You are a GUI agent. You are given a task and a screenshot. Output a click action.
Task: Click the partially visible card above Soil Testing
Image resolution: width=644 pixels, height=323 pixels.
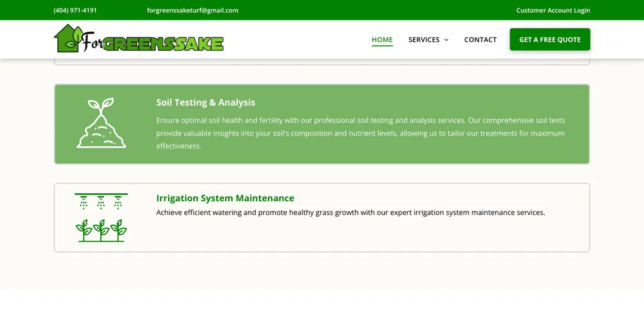322,62
